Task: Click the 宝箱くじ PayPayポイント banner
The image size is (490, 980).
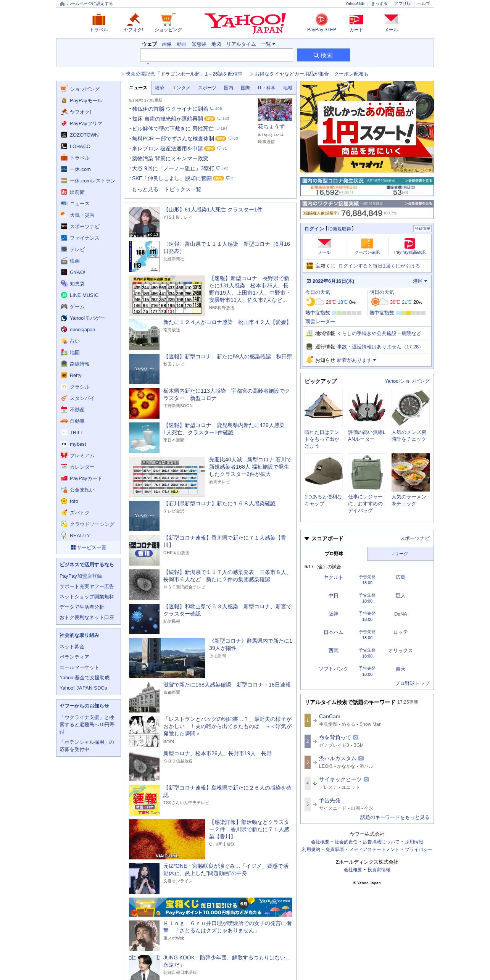Action: (x=211, y=907)
